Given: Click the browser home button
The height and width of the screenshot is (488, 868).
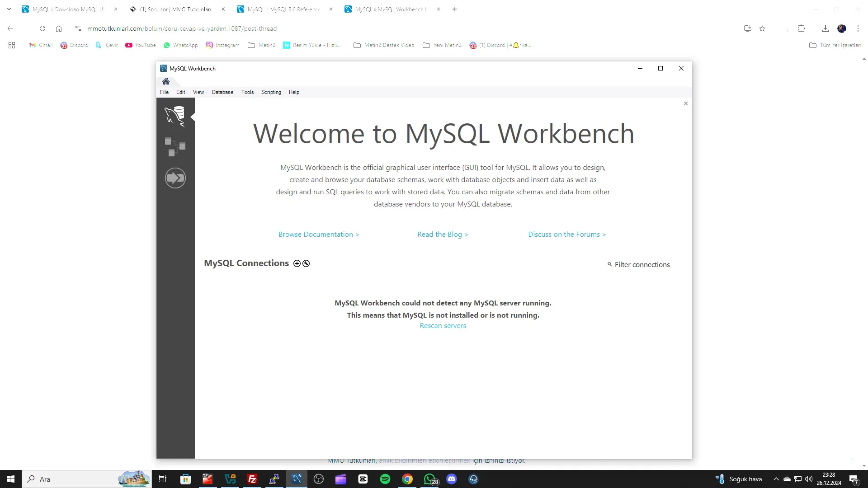Looking at the screenshot, I should click(59, 28).
